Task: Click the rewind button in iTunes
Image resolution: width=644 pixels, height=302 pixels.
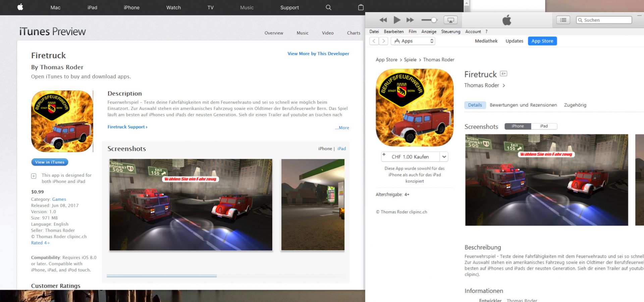Action: [x=383, y=20]
